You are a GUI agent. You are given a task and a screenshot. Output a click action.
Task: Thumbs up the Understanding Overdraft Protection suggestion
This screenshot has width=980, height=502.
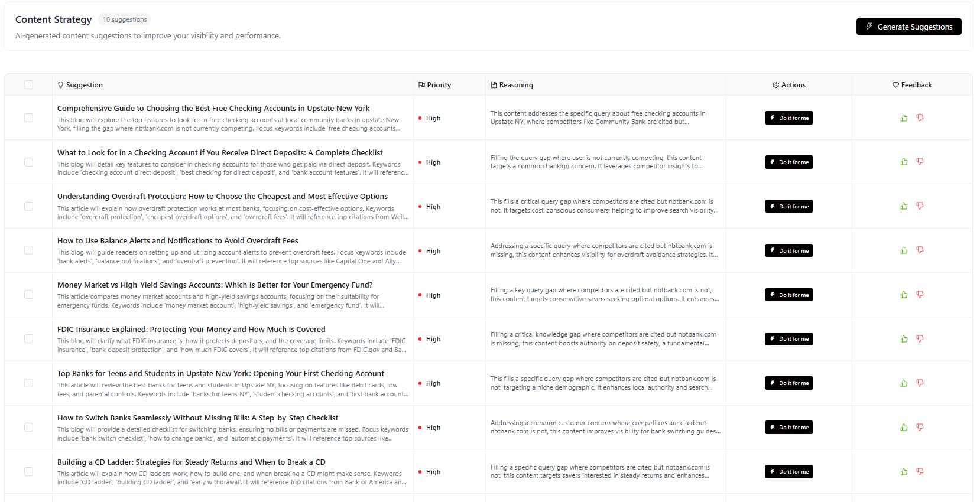pyautogui.click(x=904, y=206)
